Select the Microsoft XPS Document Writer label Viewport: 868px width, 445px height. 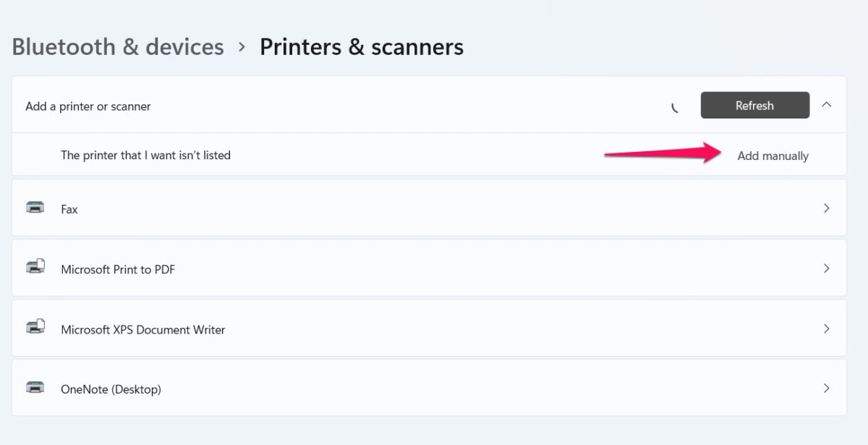[143, 329]
